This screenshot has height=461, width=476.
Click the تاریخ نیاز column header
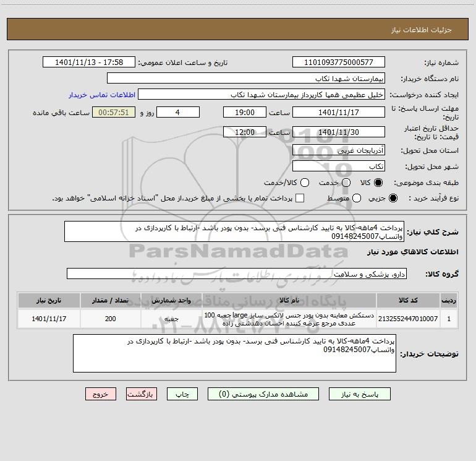point(49,300)
